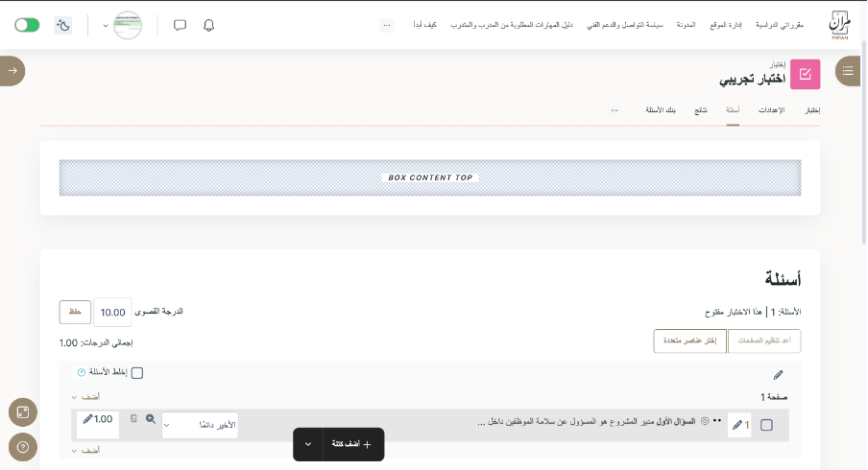This screenshot has width=868, height=470.
Task: Check the question 1 selection checkbox
Action: (766, 425)
